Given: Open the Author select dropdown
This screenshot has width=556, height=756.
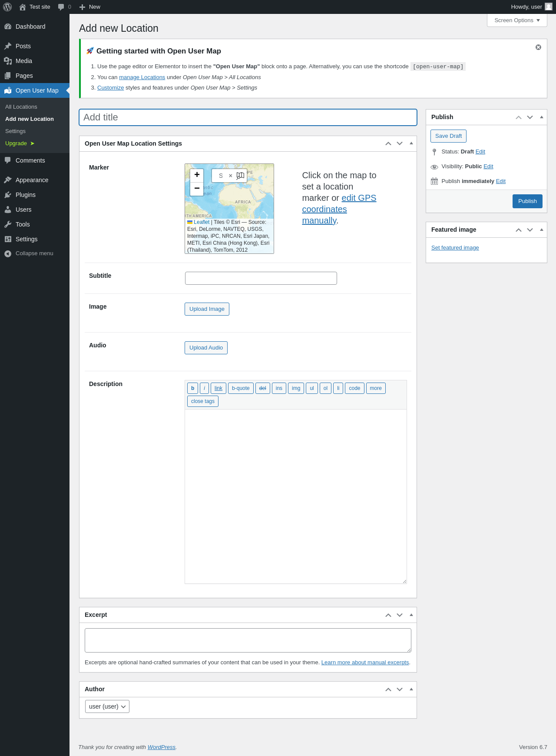Looking at the screenshot, I should tap(107, 706).
